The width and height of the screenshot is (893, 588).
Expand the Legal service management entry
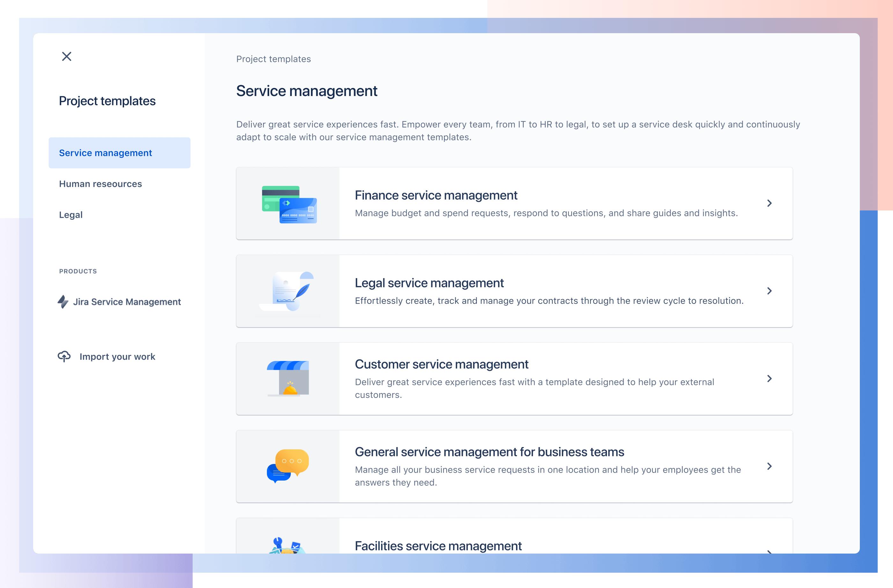[x=769, y=291]
